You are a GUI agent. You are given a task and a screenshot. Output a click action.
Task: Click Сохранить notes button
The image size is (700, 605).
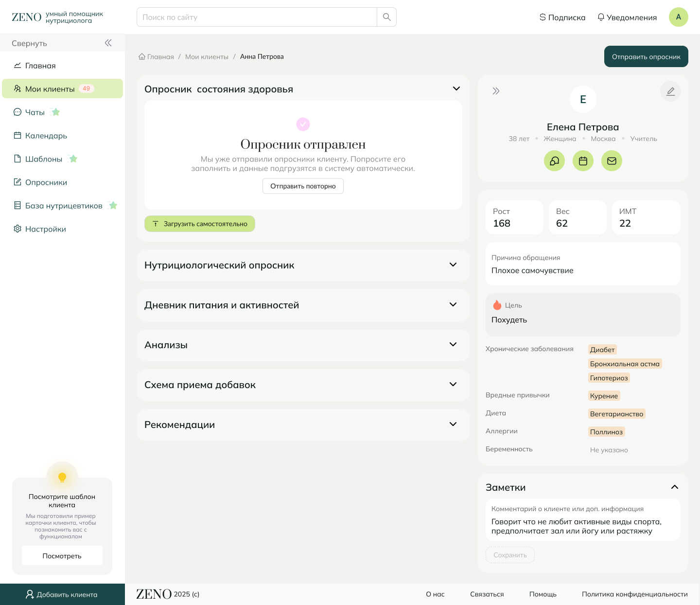[510, 555]
